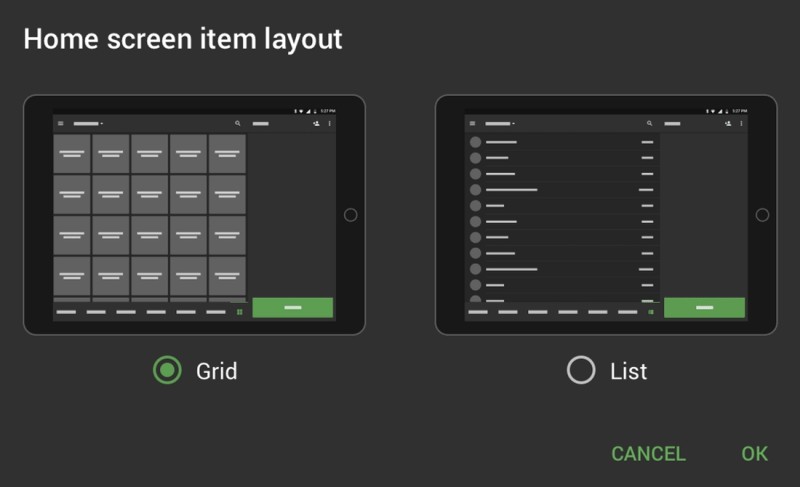Click green charge button in Grid preview

(x=293, y=307)
